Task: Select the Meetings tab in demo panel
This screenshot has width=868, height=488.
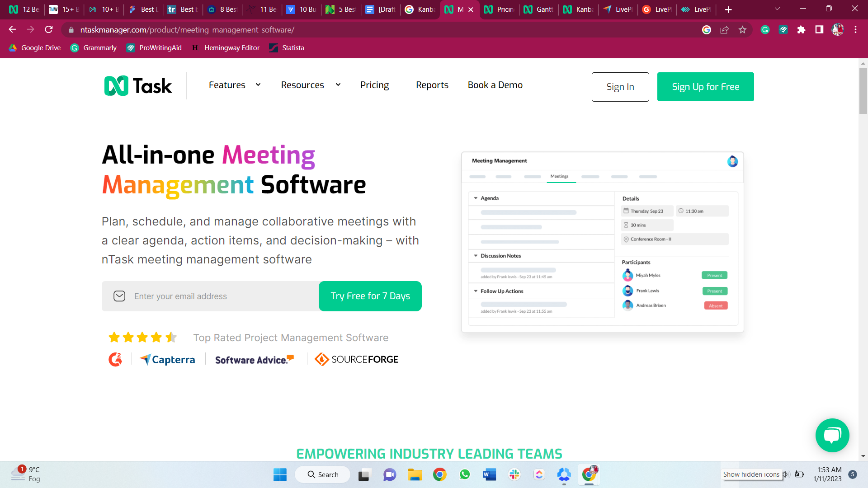Action: click(559, 176)
